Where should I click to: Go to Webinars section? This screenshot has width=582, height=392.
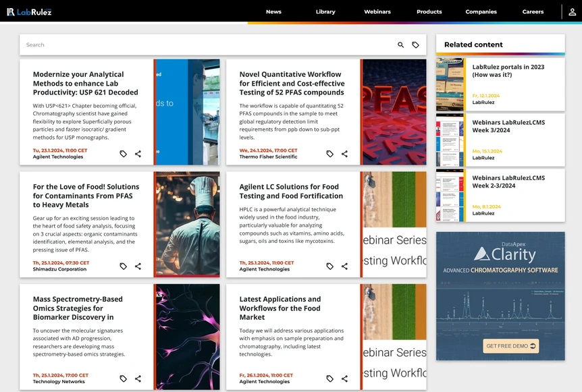pyautogui.click(x=377, y=12)
